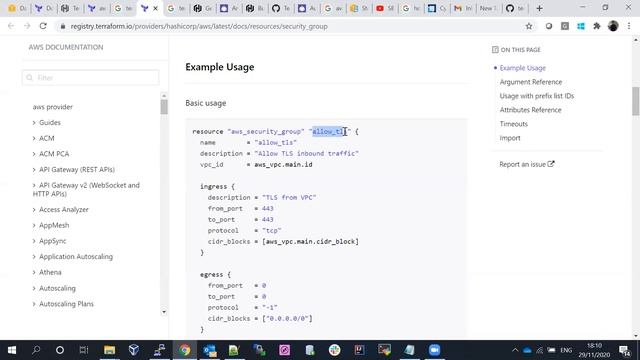
Task: Click the "Allow TLS inbound traffic" string
Action: [x=307, y=153]
